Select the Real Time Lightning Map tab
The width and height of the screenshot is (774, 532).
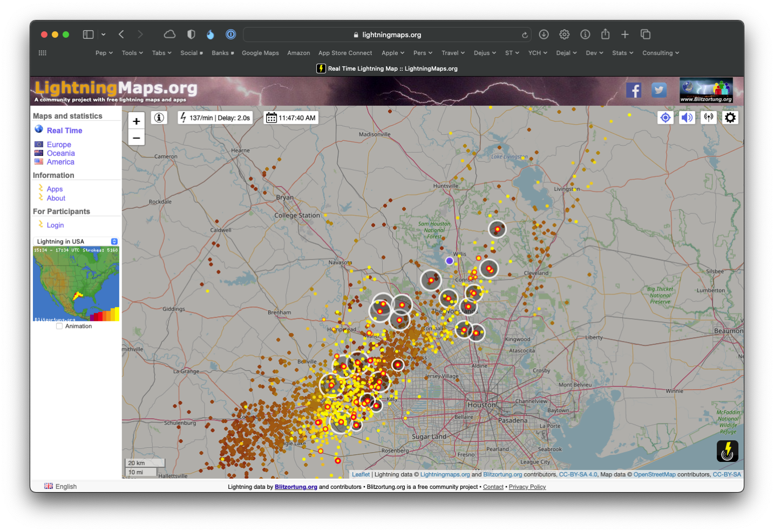387,69
